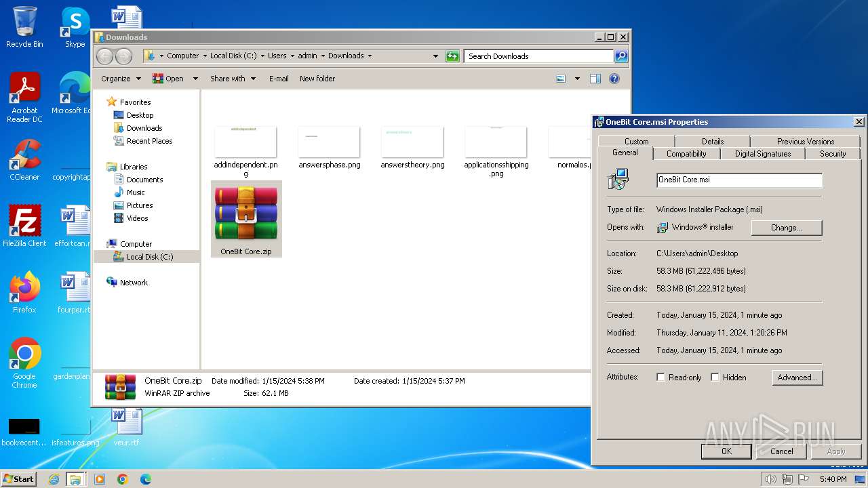
Task: Expand the Users breadcrumb arrow
Action: (292, 56)
